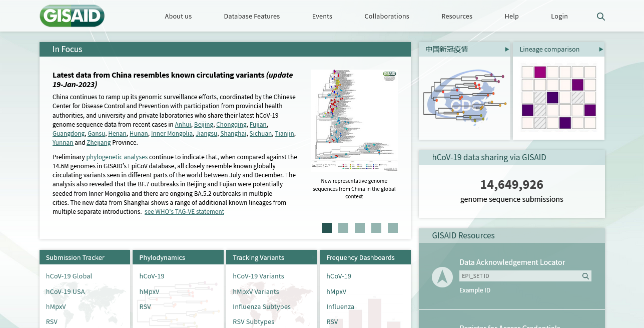This screenshot has width=644, height=328.
Task: Open the About us menu
Action: 178,16
